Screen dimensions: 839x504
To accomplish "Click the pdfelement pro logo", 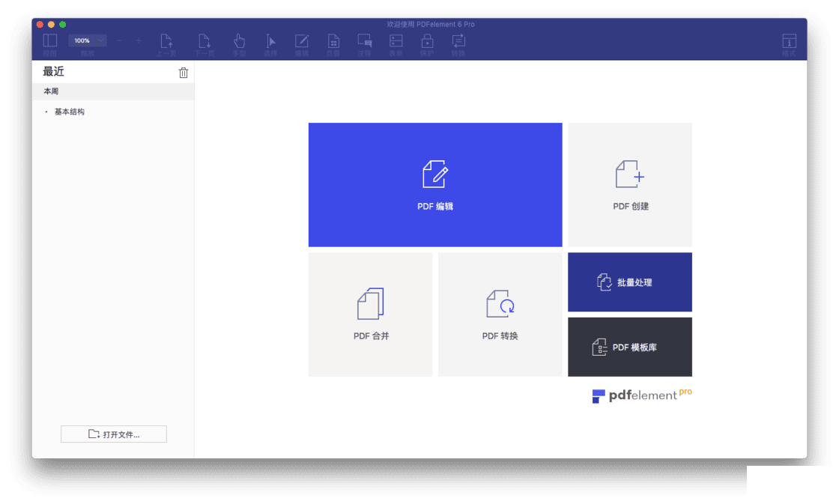I will point(641,395).
